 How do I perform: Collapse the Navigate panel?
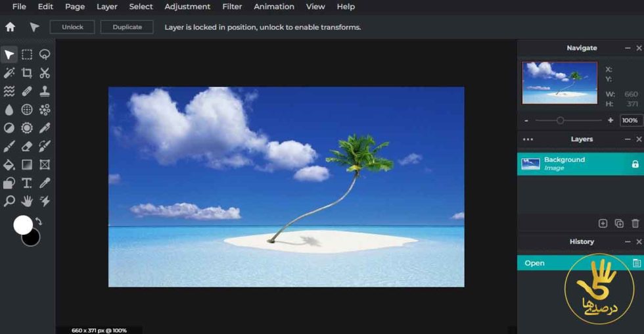click(x=627, y=48)
